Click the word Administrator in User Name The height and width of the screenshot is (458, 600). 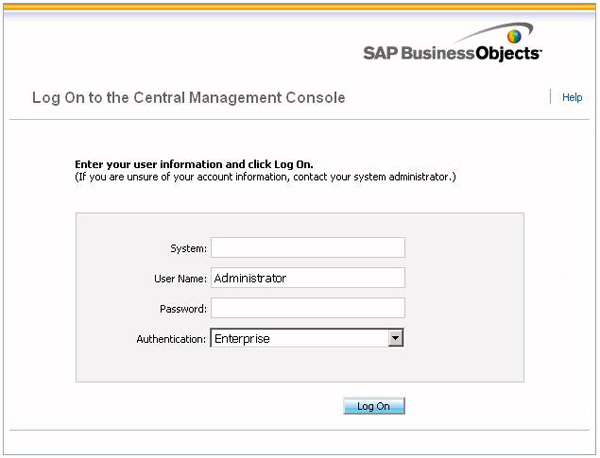tap(250, 278)
